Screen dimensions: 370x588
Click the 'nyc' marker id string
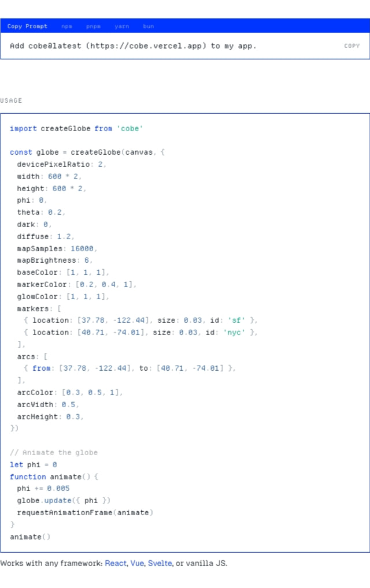234,332
